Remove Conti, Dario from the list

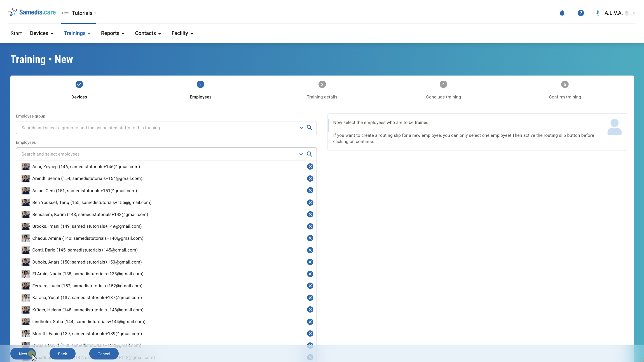pos(310,250)
